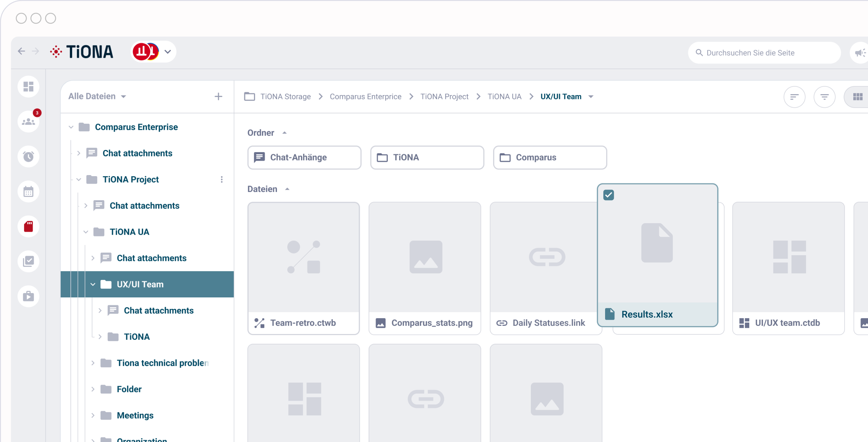Open the briefcase sidebar icon
The image size is (868, 442).
[x=28, y=296]
